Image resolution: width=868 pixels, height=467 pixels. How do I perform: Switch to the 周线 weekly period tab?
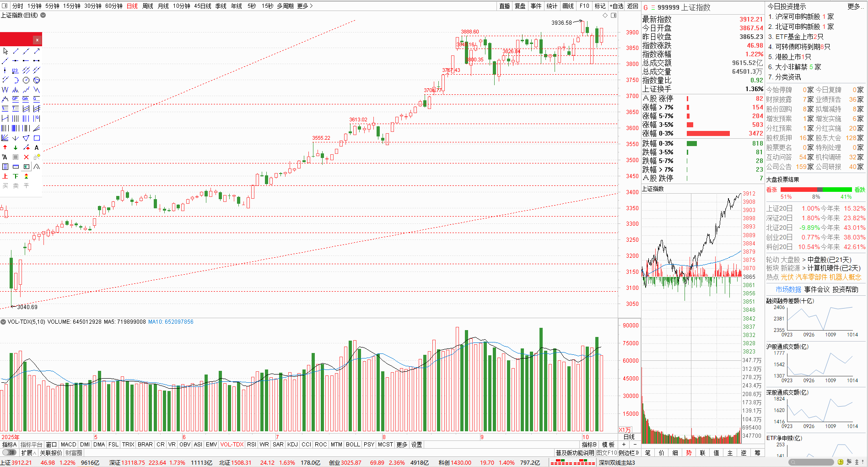(x=147, y=6)
